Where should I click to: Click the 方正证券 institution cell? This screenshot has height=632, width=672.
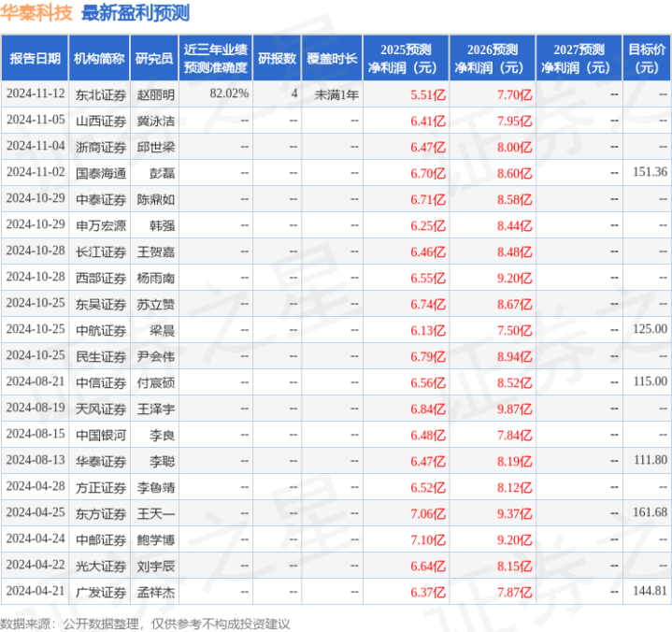tap(101, 487)
